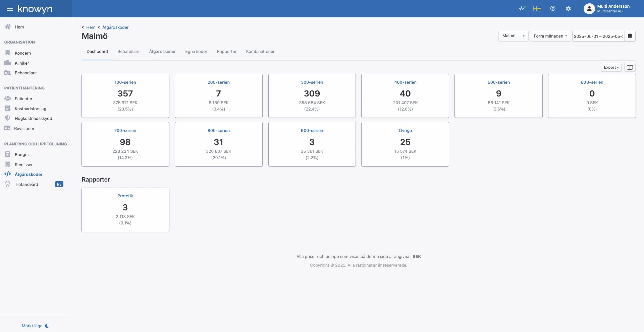The image size is (644, 332).
Task: Click the hamburger menu icon
Action: tap(10, 9)
